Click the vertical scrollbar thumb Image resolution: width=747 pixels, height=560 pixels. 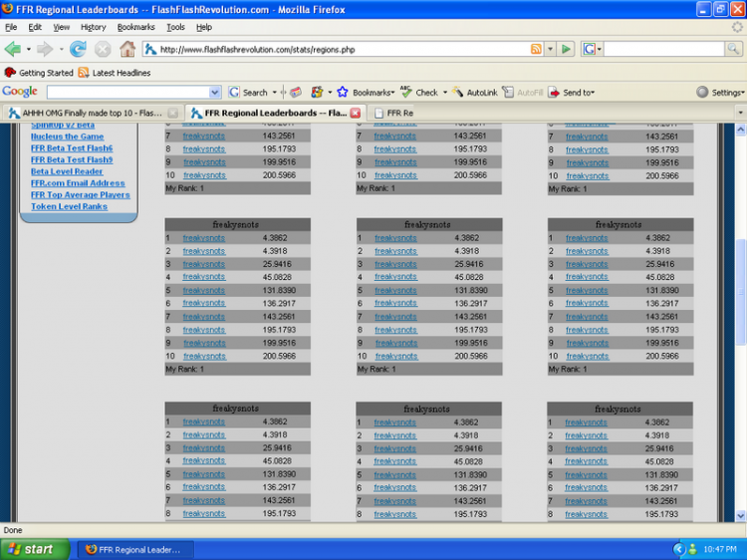click(x=740, y=291)
